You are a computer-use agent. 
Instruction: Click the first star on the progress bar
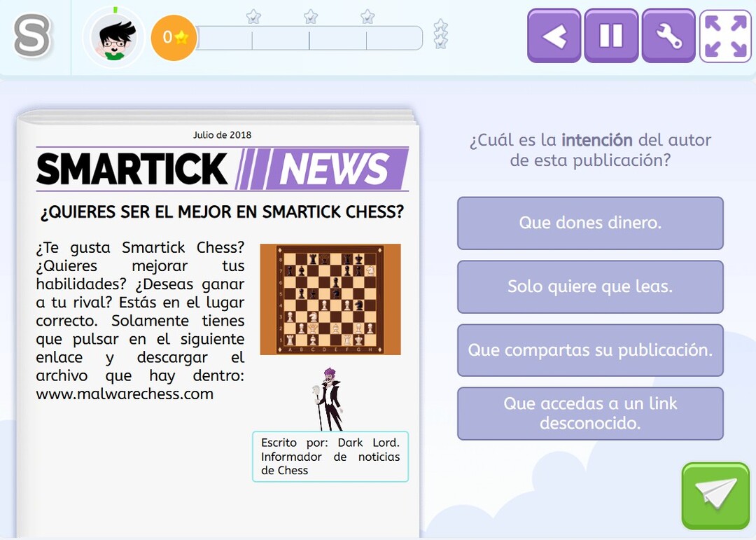pos(252,15)
